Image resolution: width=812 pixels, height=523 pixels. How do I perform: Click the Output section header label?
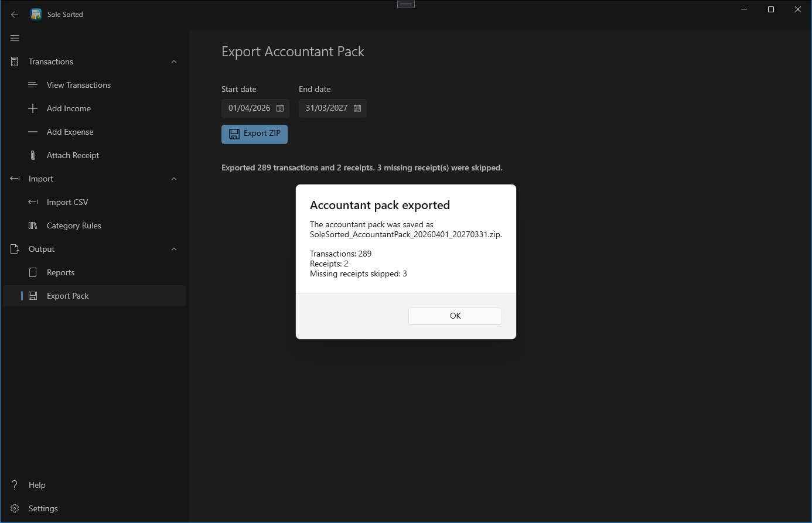click(42, 249)
